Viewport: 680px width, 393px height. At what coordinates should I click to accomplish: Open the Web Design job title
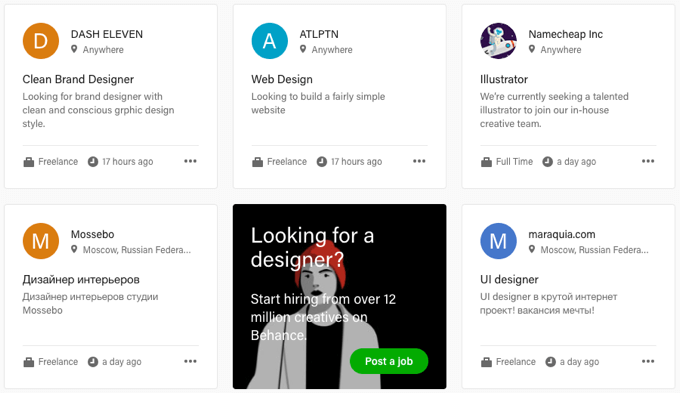tap(282, 79)
